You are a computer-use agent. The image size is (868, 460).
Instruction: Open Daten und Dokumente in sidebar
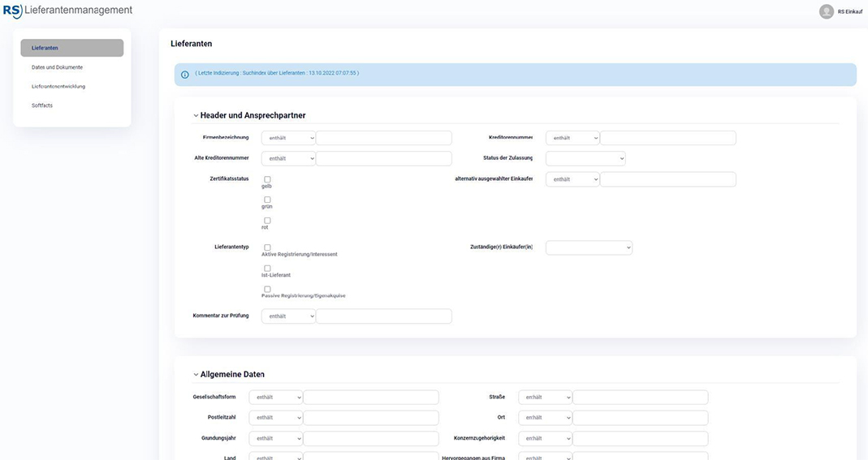(57, 67)
